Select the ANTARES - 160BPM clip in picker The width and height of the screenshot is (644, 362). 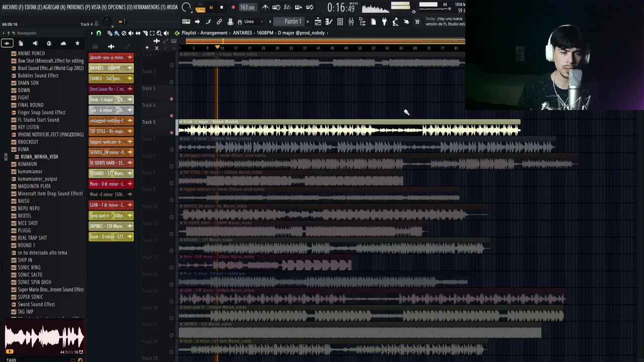tap(111, 68)
